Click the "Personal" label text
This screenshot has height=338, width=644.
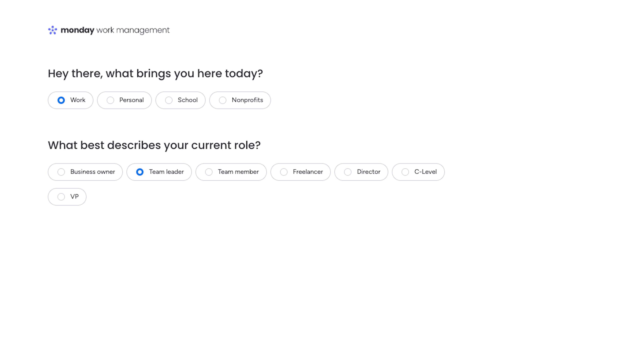(x=131, y=100)
